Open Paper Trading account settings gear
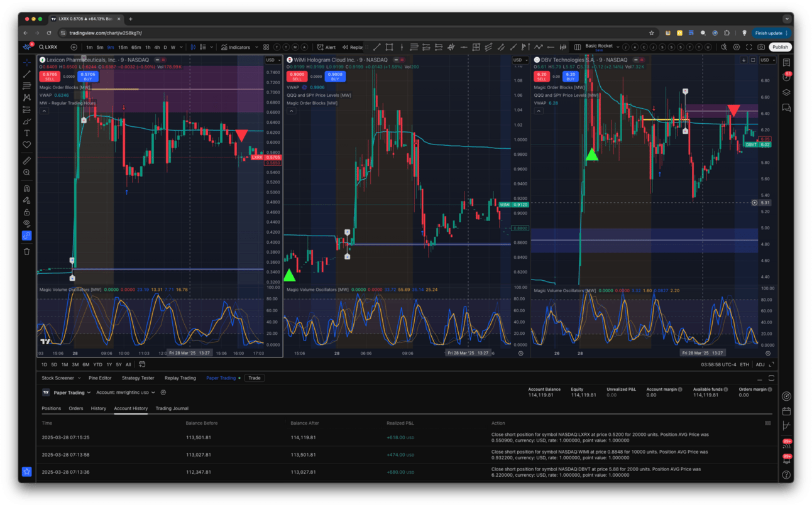The width and height of the screenshot is (812, 507). coord(163,393)
